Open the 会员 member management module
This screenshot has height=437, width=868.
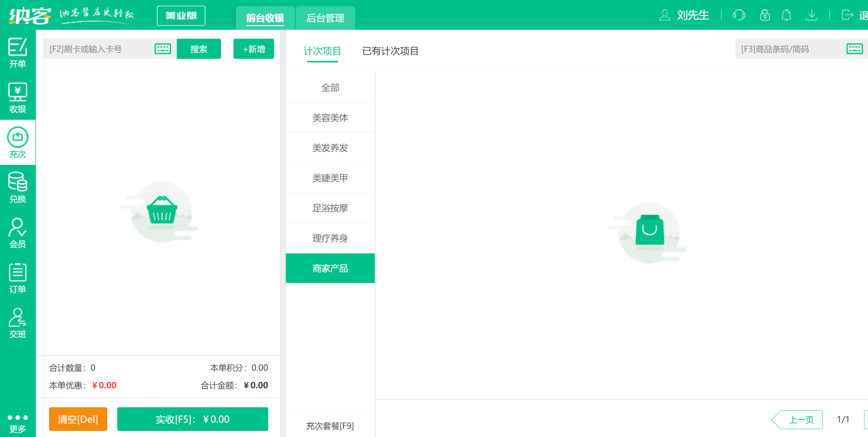17,232
